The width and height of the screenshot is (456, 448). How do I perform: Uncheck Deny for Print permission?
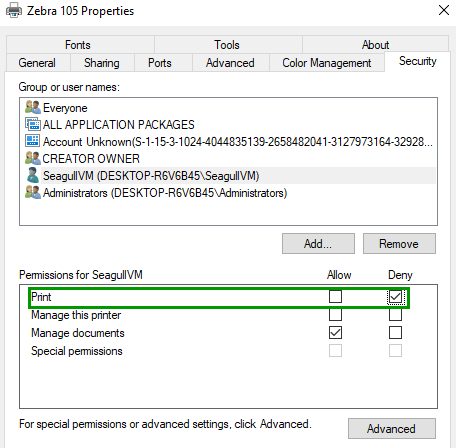[395, 296]
